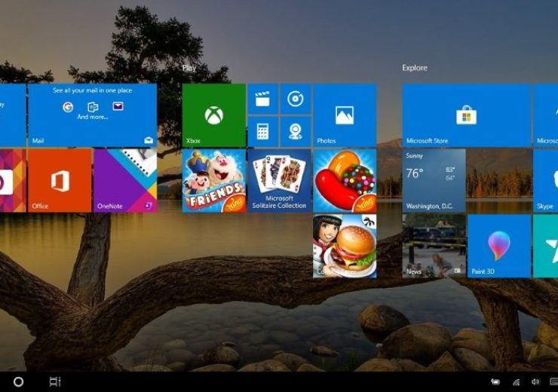Viewport: 558px width, 392px height.
Task: Open Candy Crush Friends game tile
Action: [213, 180]
